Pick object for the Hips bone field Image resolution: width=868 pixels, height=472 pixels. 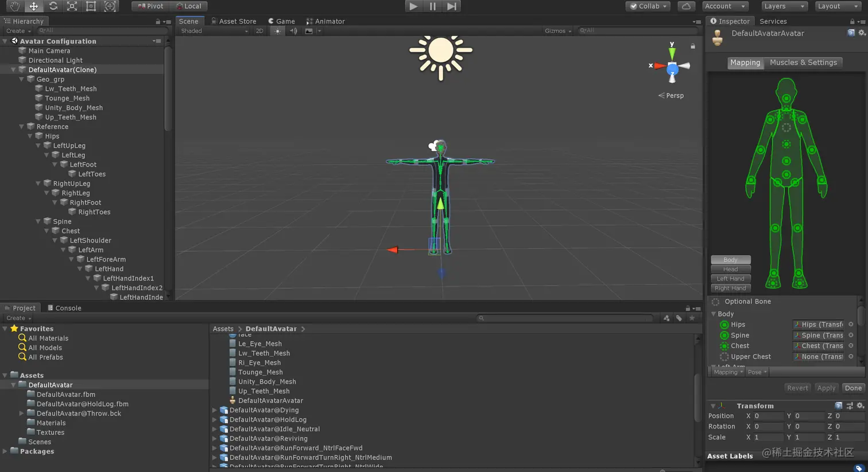coord(851,325)
